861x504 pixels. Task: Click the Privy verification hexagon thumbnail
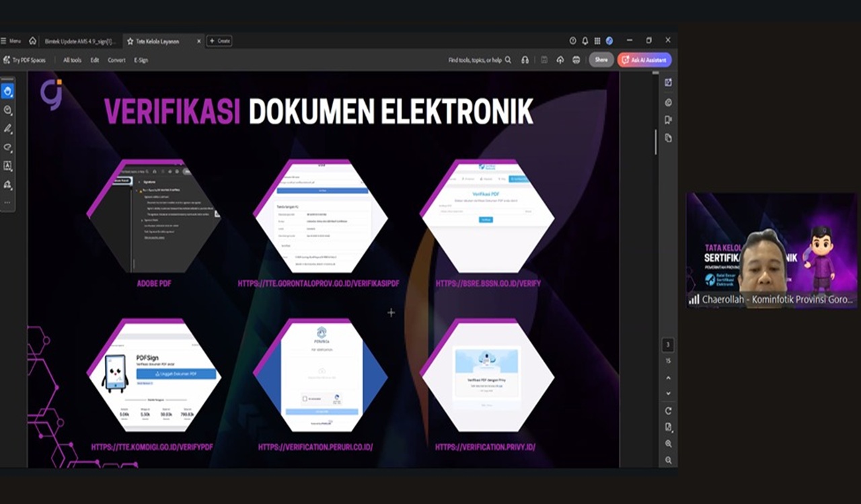pos(487,375)
